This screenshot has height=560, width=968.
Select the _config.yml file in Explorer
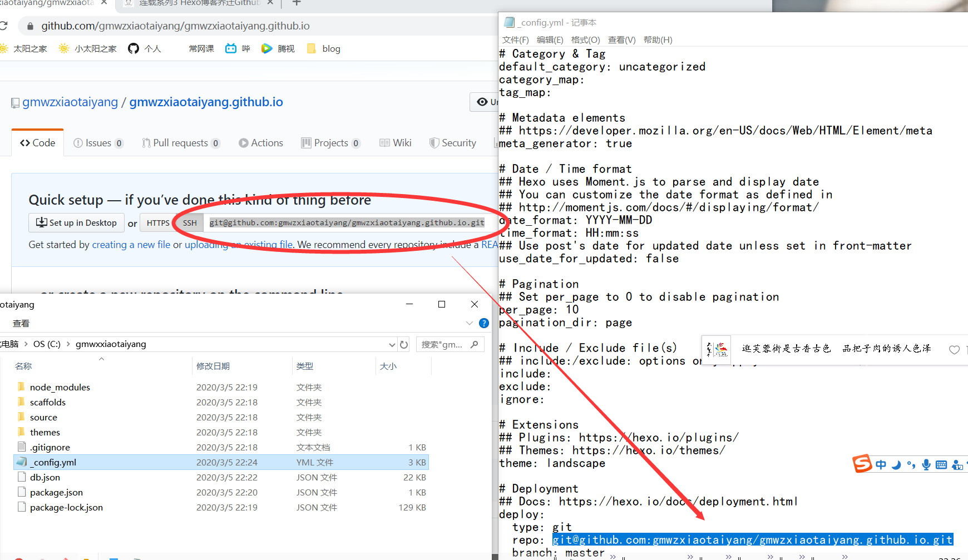221,462
